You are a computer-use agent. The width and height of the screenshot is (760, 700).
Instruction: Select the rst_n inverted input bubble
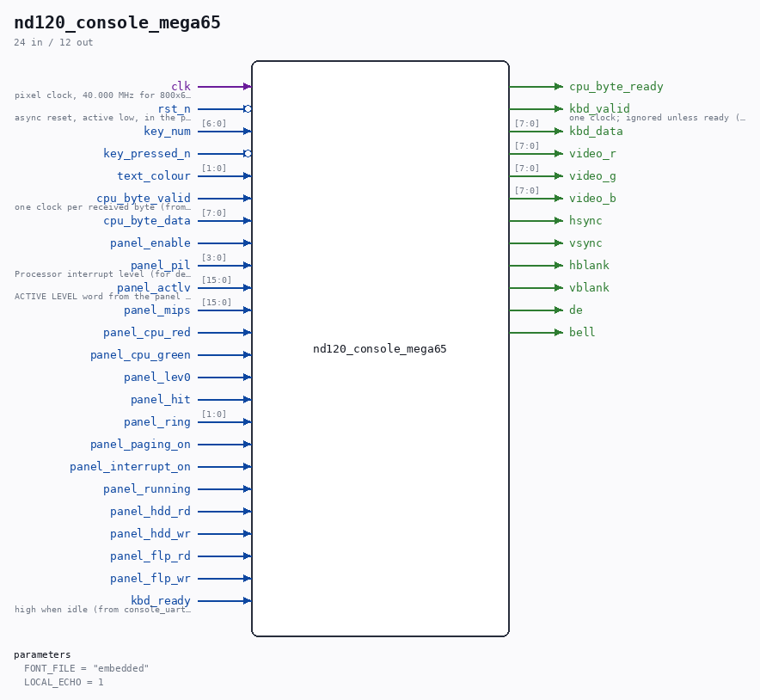(248, 109)
